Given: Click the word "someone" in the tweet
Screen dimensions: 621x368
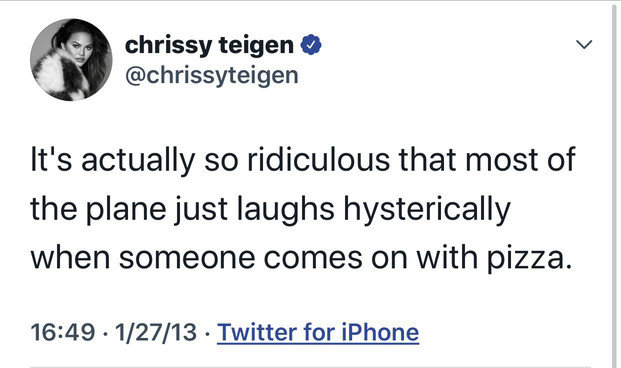Looking at the screenshot, I should pos(187,258).
